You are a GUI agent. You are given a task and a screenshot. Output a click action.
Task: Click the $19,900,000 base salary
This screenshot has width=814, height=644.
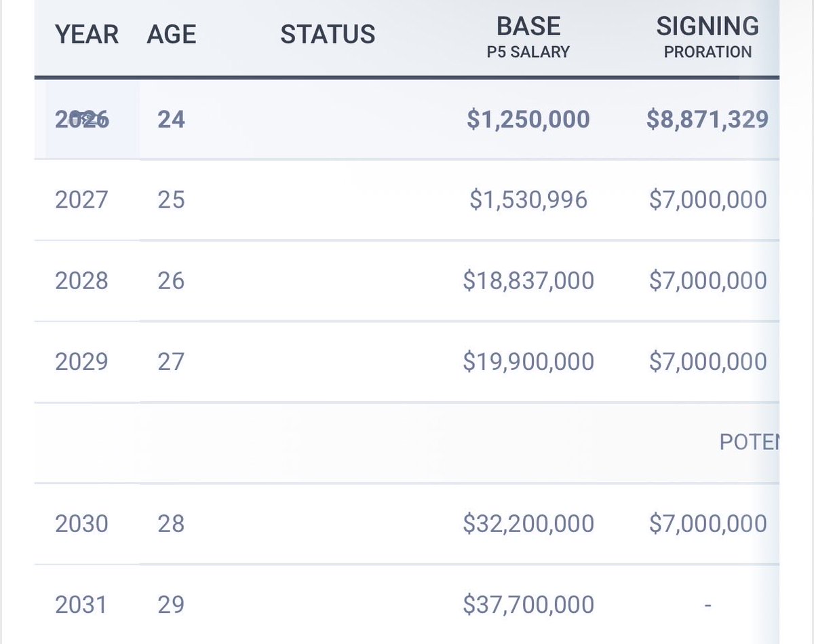[528, 361]
